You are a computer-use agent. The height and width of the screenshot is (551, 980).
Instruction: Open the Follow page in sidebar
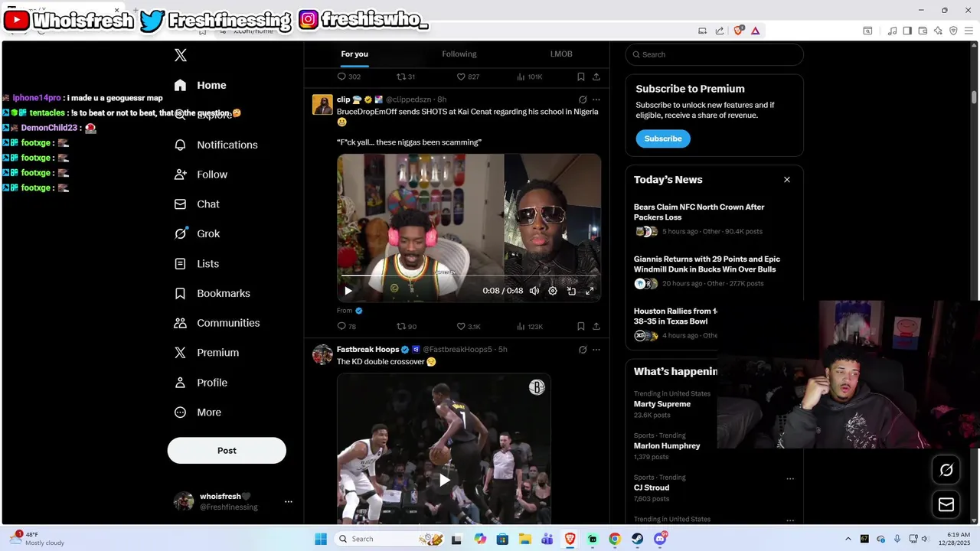(201, 174)
